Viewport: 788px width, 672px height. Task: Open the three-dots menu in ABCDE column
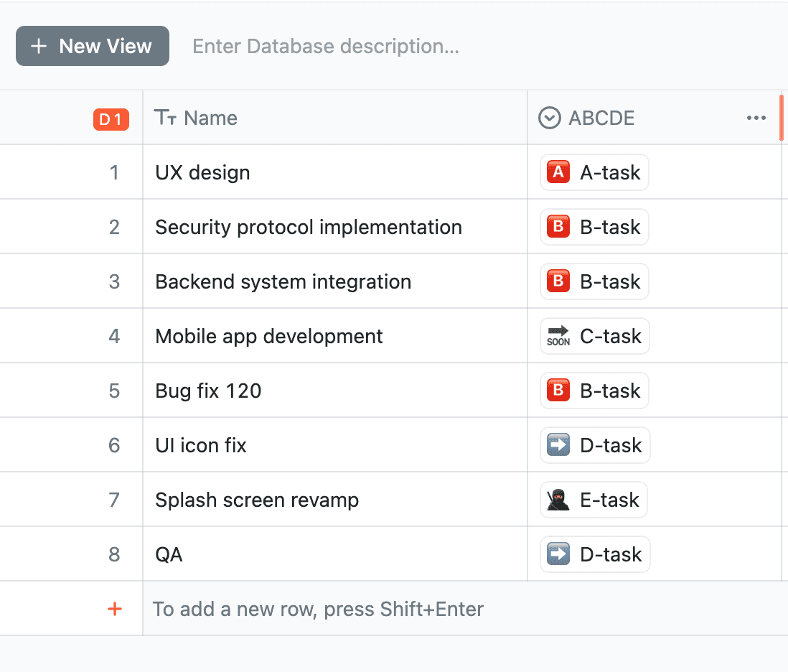tap(756, 118)
